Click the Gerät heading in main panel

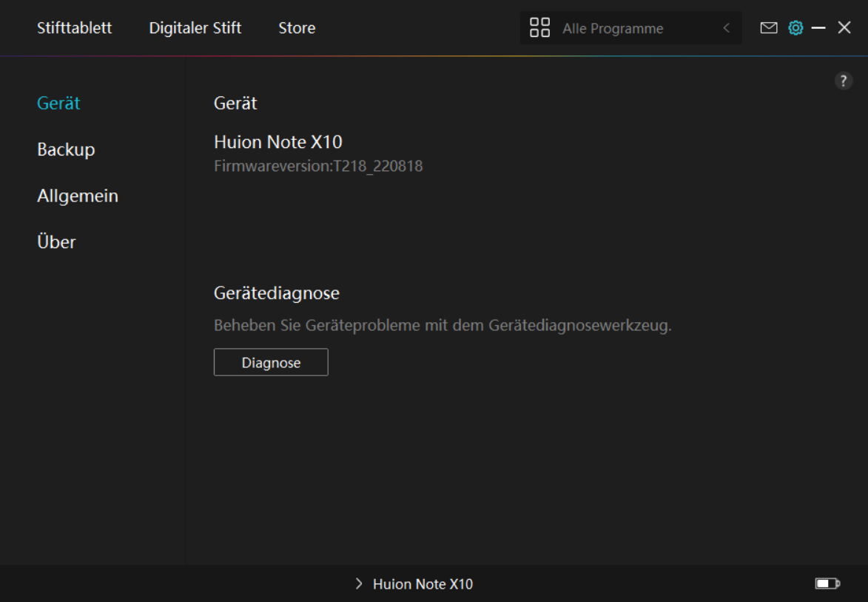pyautogui.click(x=235, y=103)
